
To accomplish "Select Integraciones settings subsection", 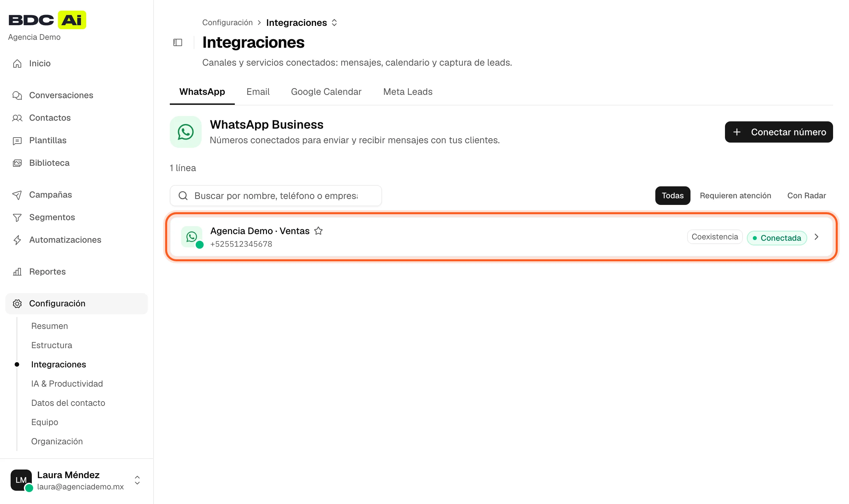I will [x=59, y=365].
